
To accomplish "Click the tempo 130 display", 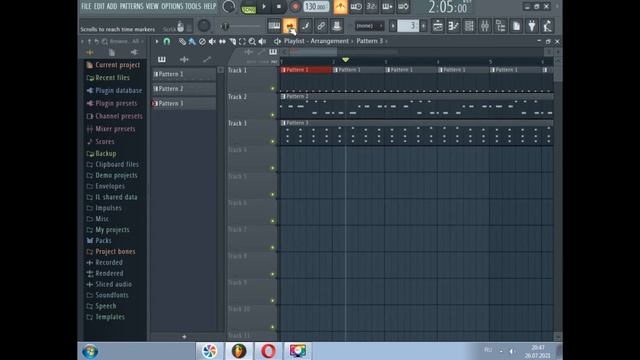I will click(316, 7).
